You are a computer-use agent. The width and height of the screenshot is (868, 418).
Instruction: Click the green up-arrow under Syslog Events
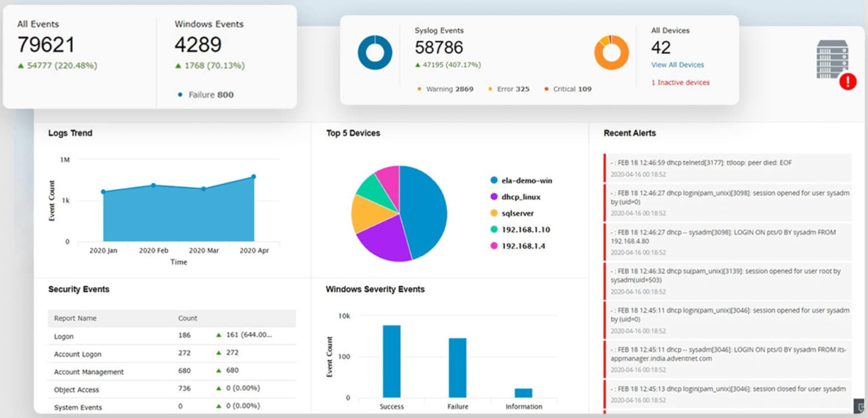418,64
